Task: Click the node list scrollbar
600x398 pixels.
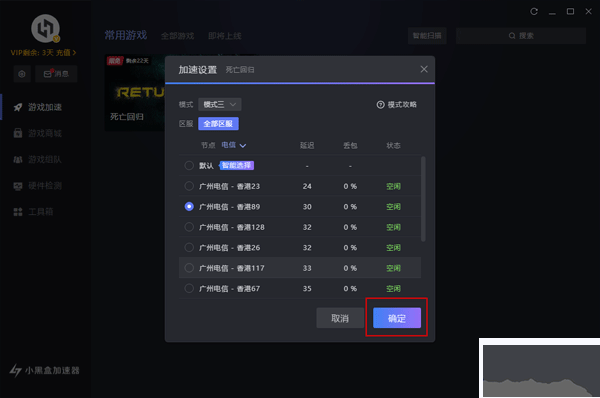Action: pos(423,199)
